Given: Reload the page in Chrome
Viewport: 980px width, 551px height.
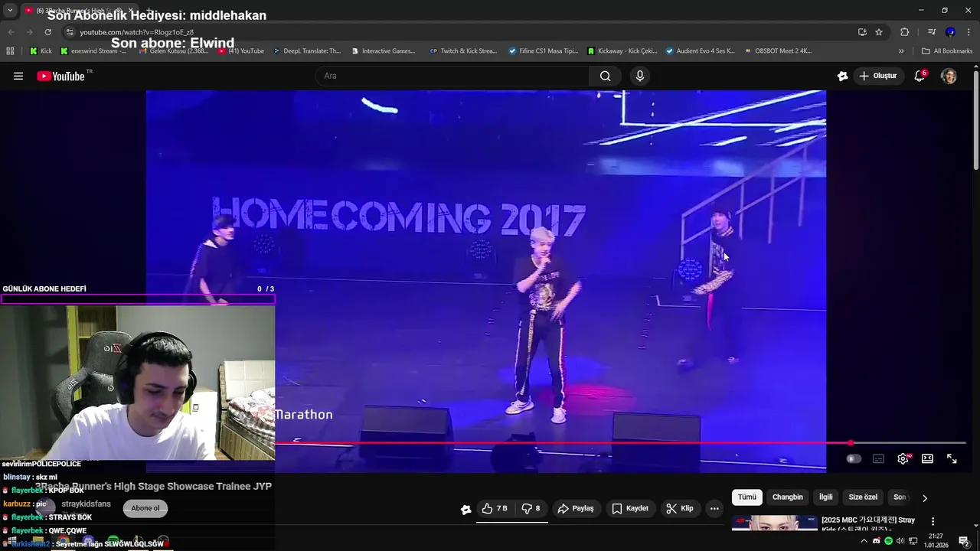Looking at the screenshot, I should pos(47,32).
